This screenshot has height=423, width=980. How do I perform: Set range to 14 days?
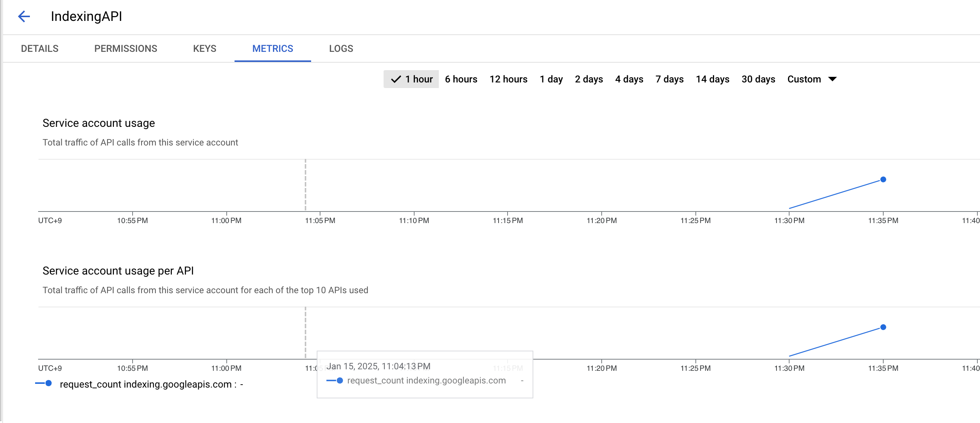click(x=712, y=79)
